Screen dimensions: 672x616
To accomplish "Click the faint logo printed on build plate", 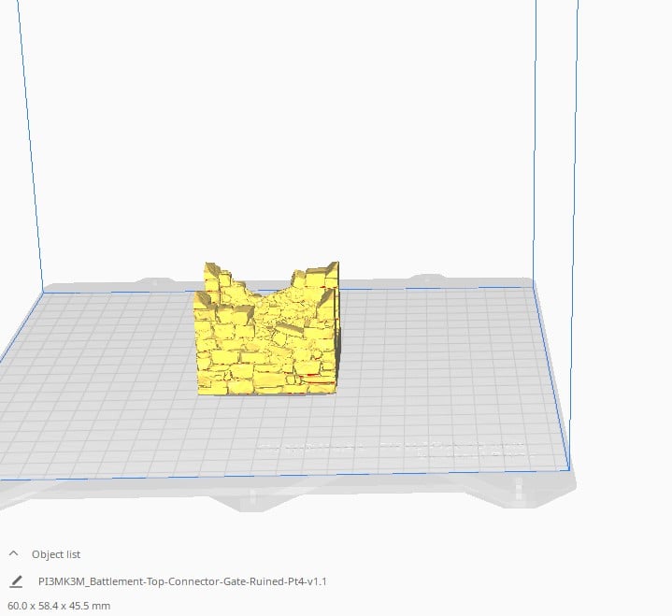I will [392, 450].
